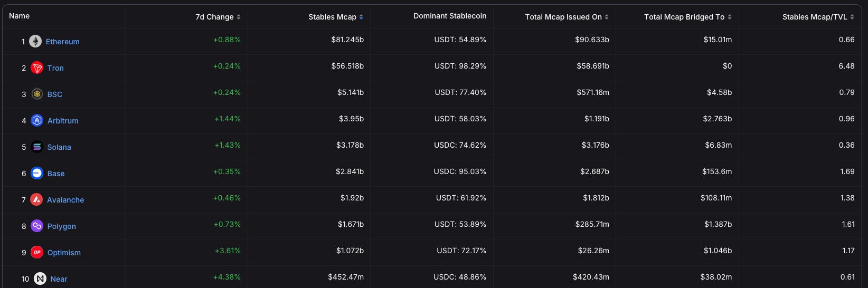Sort by Total Mcap Issued On
Image resolution: width=868 pixels, height=288 pixels.
[566, 17]
